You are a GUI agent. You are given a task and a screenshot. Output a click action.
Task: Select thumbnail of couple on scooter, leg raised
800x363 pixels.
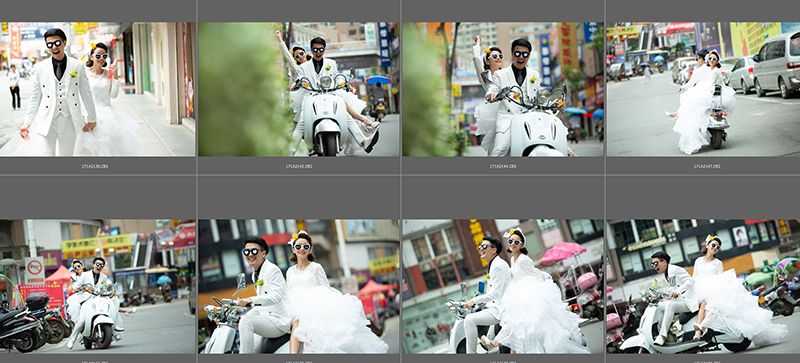[299, 89]
